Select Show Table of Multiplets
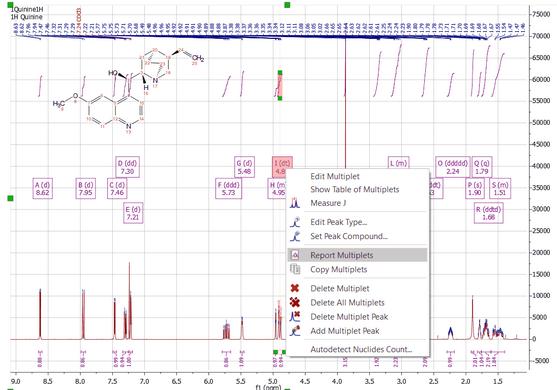The width and height of the screenshot is (557, 390). [x=355, y=189]
